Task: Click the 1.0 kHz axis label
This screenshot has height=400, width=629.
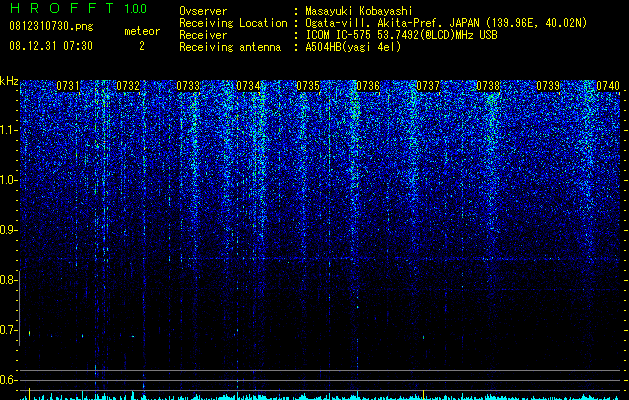Action: (x=8, y=180)
